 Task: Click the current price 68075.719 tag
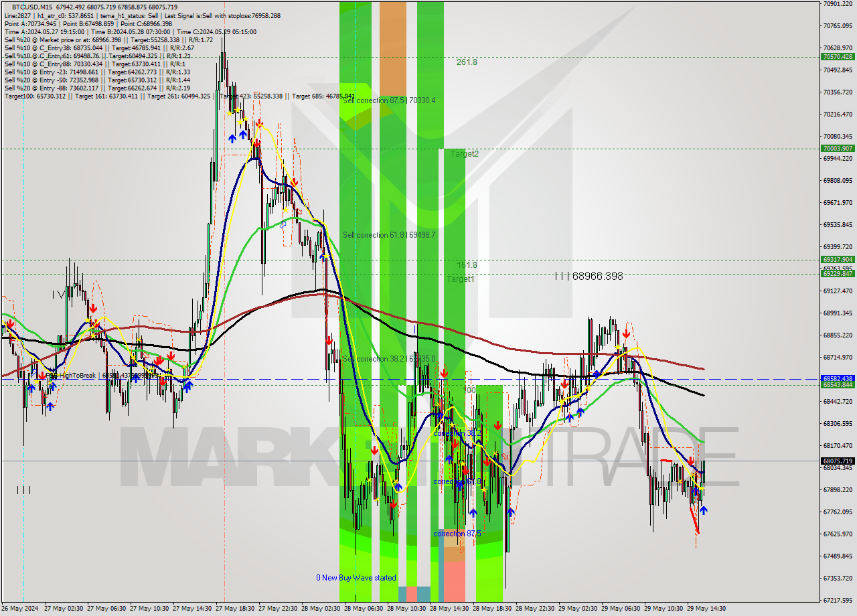point(837,461)
